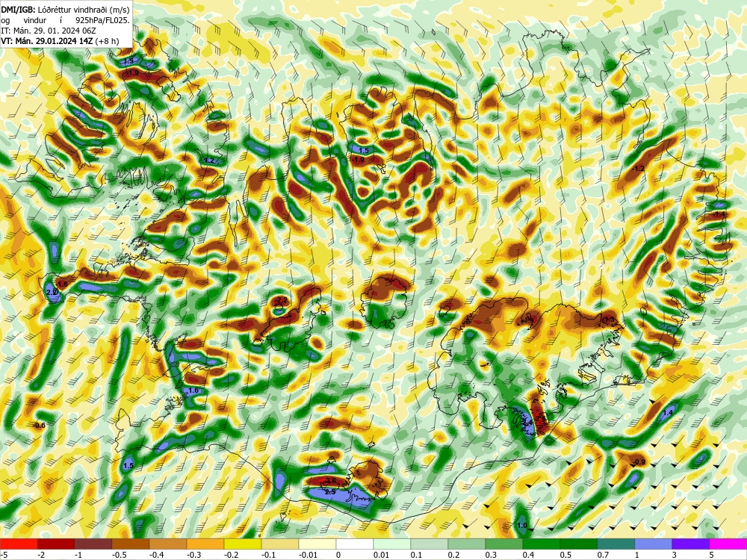Click the dark green swatch between 0.5 and 0.7
The height and width of the screenshot is (560, 747).
point(579,544)
